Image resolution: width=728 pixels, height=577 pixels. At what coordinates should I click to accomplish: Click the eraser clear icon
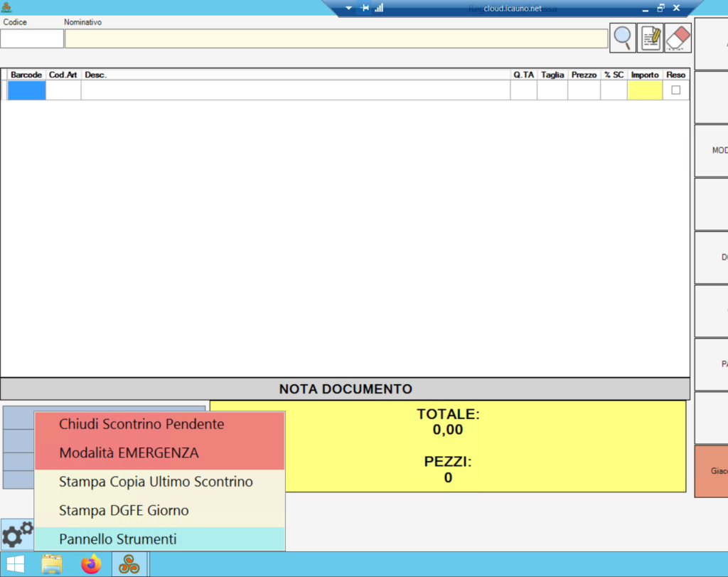(x=678, y=38)
